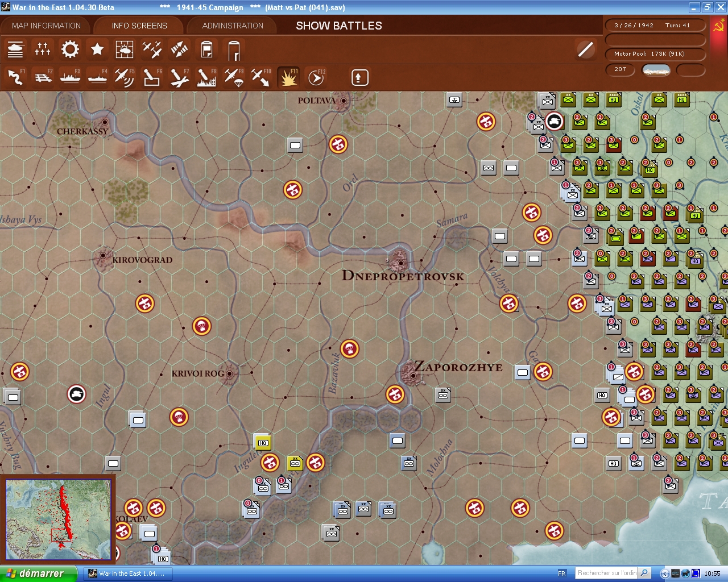Open the production gear icon
The height and width of the screenshot is (582, 728).
pyautogui.click(x=70, y=49)
